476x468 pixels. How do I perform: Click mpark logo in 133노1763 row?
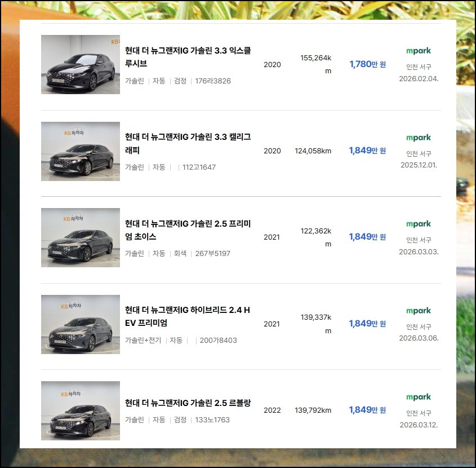(419, 397)
